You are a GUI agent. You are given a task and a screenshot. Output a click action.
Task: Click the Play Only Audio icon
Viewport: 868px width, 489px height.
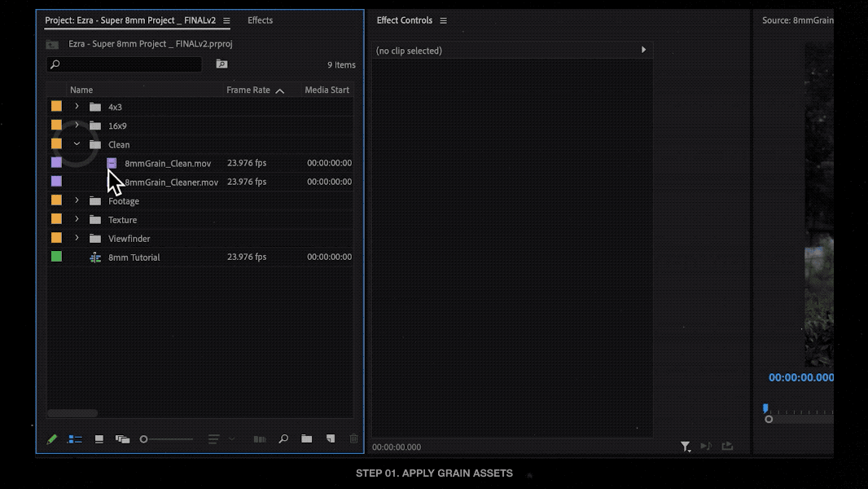point(706,446)
